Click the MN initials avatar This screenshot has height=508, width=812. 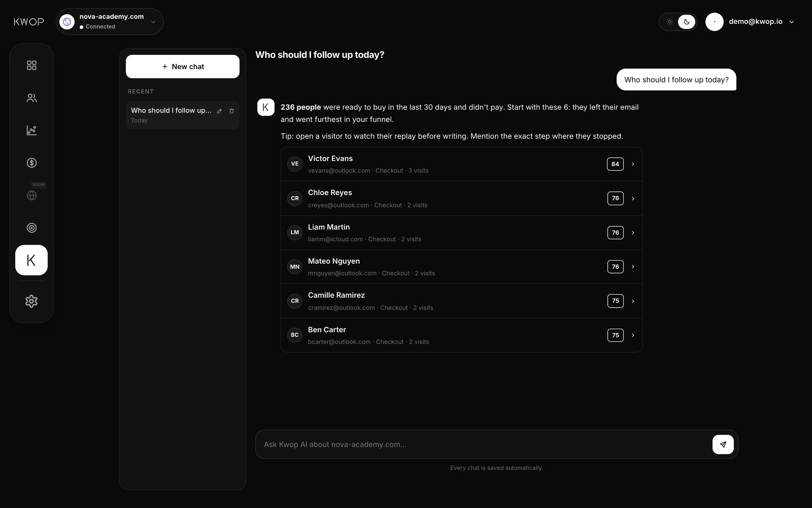pos(295,267)
